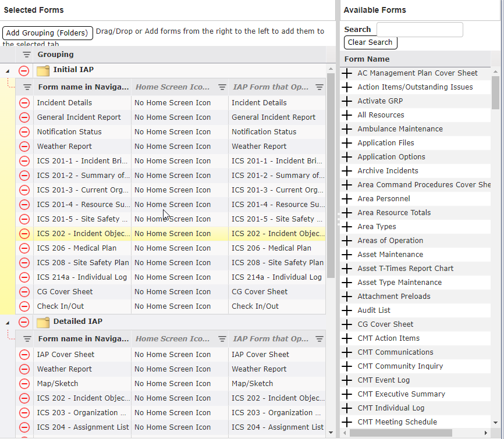Click the folder icon beside "Detailed IAP"
Screen dimensions: 504x439
pos(42,321)
